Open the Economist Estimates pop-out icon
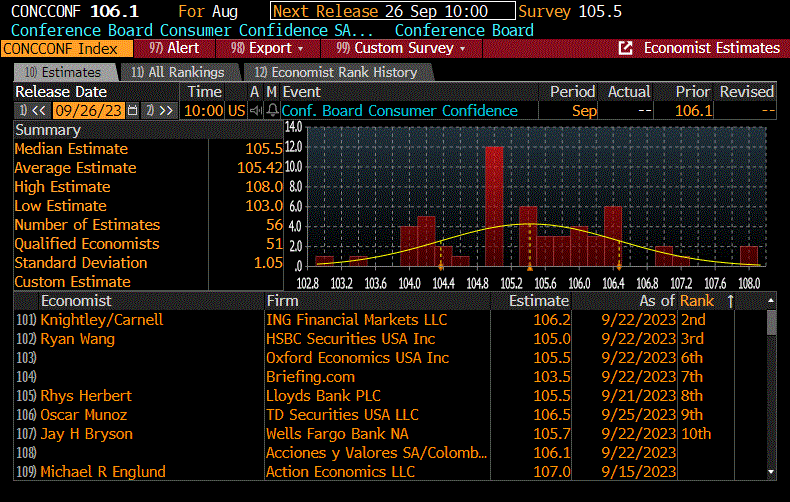This screenshot has width=790, height=502. point(625,48)
